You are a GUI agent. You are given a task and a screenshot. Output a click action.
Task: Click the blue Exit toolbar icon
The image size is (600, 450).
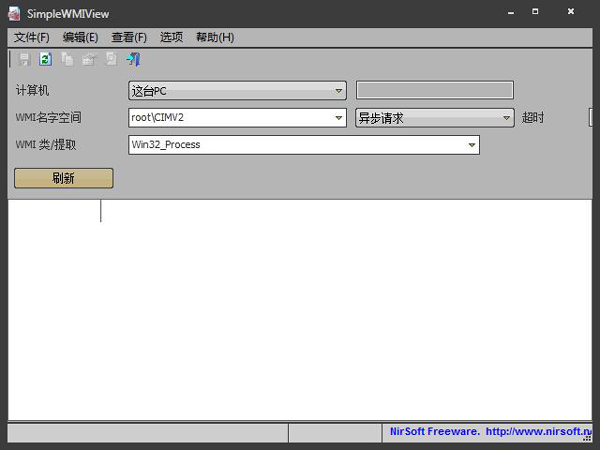click(x=133, y=59)
